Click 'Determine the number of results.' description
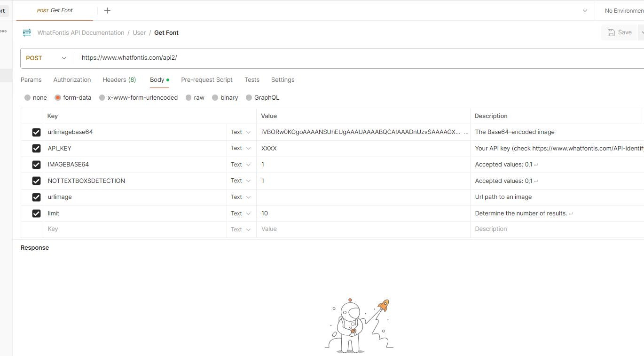Image resolution: width=644 pixels, height=356 pixels. point(521,214)
